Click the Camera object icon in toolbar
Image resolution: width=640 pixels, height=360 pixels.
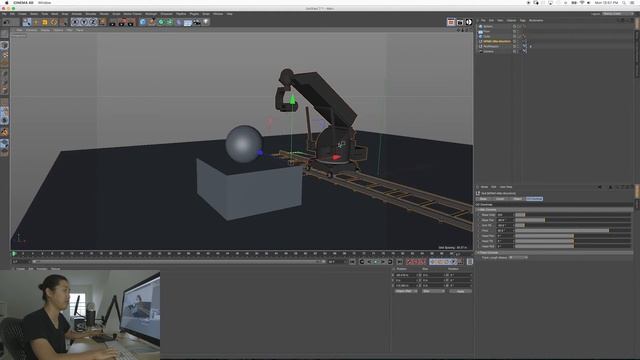[197, 22]
